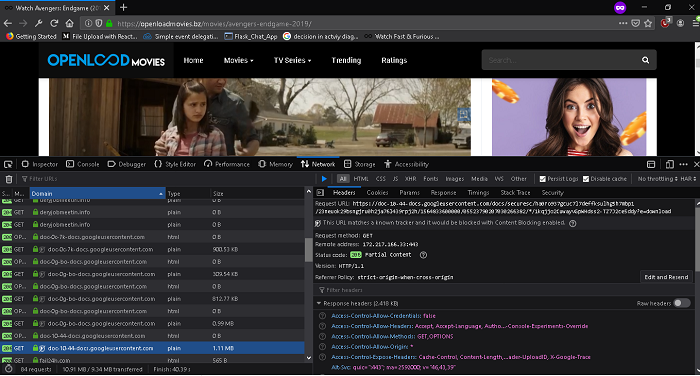The width and height of the screenshot is (700, 376).
Task: Click the performance analysis stopwatch icon in status bar
Action: pyautogui.click(x=8, y=369)
